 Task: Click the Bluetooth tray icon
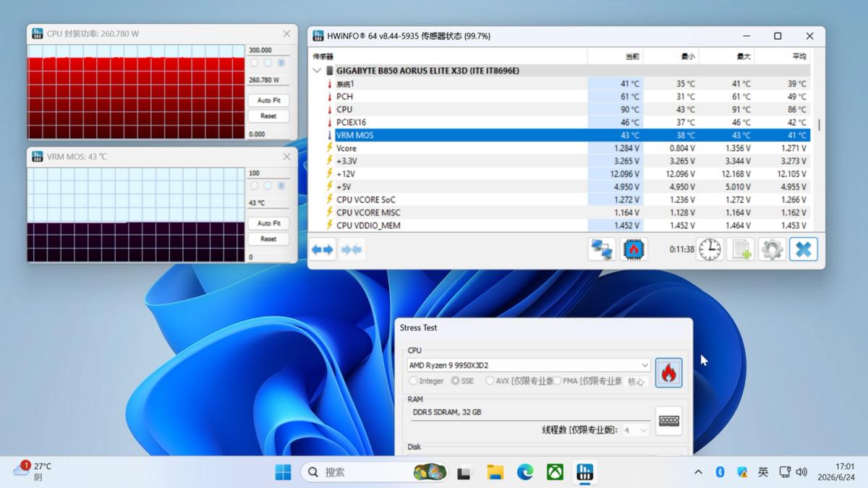[720, 472]
